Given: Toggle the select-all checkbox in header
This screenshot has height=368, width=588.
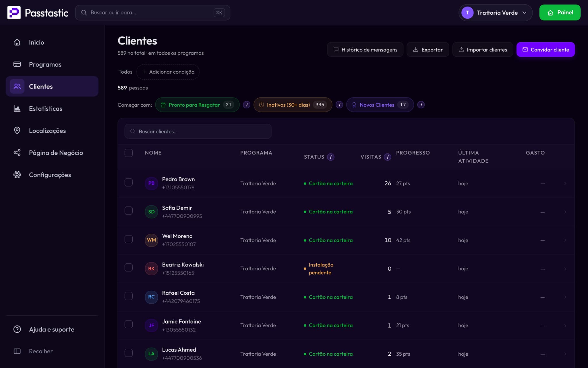Looking at the screenshot, I should point(129,153).
